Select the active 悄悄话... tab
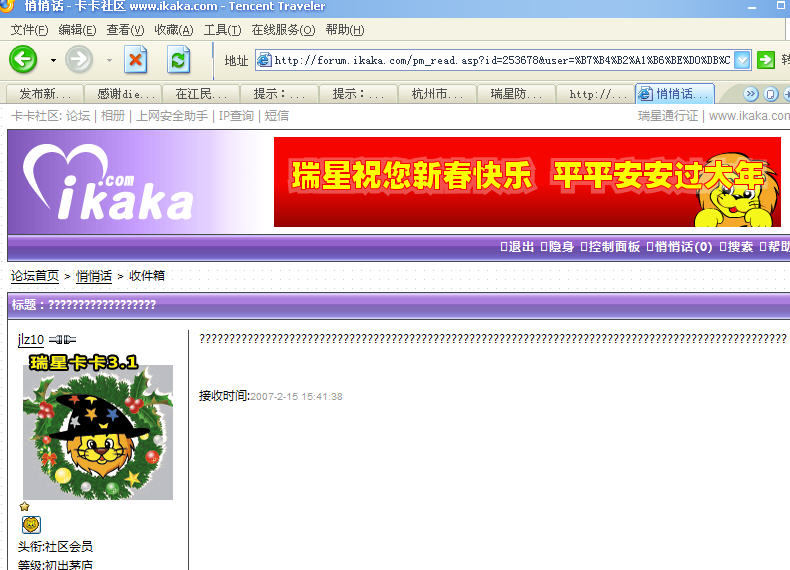The image size is (790, 570). tap(675, 94)
